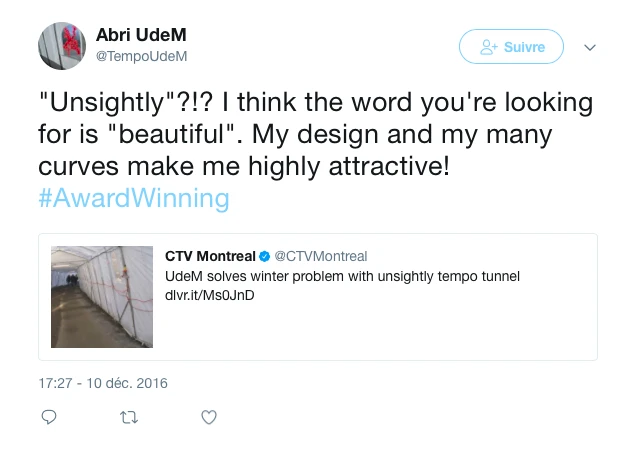635x453 pixels.
Task: Open the Abri UdeM profile avatar
Action: pos(63,45)
